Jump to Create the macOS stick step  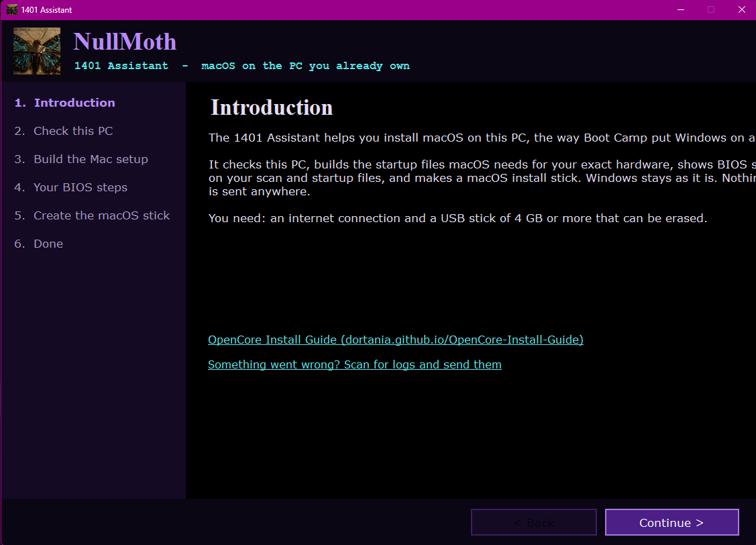tap(92, 215)
